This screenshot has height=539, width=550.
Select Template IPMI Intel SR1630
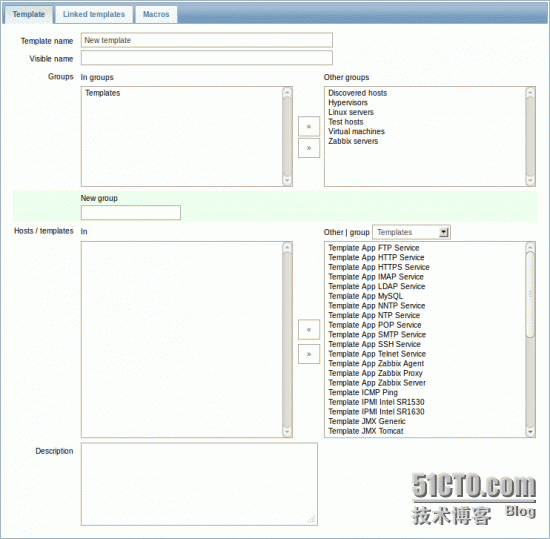pos(376,412)
